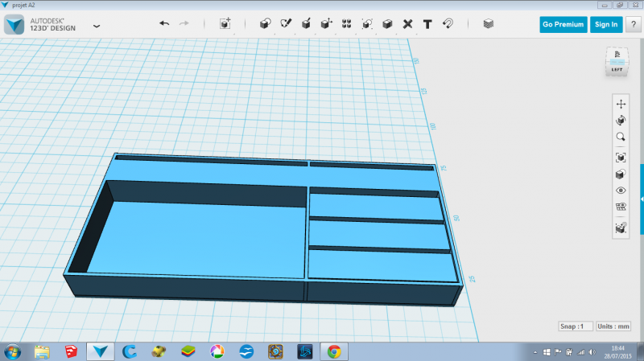The width and height of the screenshot is (644, 361).
Task: Open the Sketch tools menu
Action: click(286, 23)
